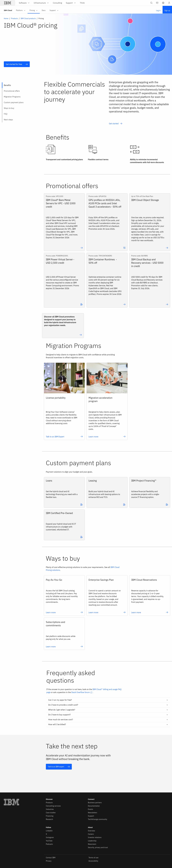
Task: Click the Loans card document icon
Action: tap(81, 504)
